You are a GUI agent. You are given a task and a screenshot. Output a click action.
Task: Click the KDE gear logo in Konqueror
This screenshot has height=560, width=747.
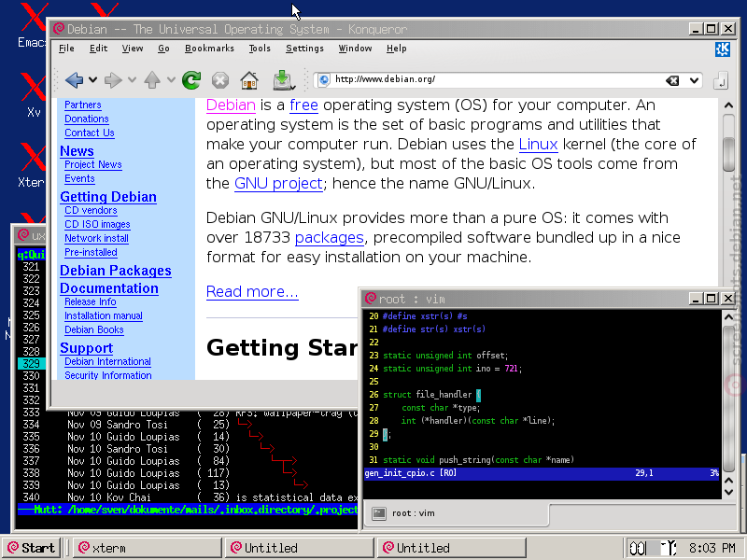(x=723, y=49)
